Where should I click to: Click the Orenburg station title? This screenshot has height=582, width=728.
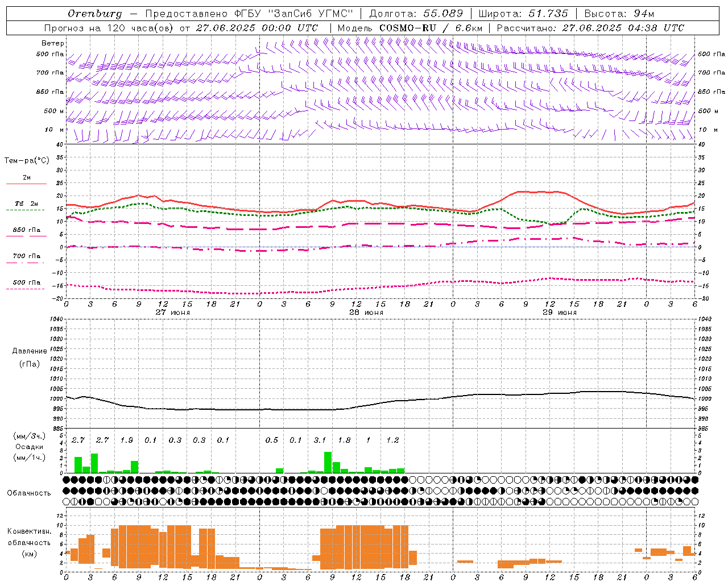point(95,14)
